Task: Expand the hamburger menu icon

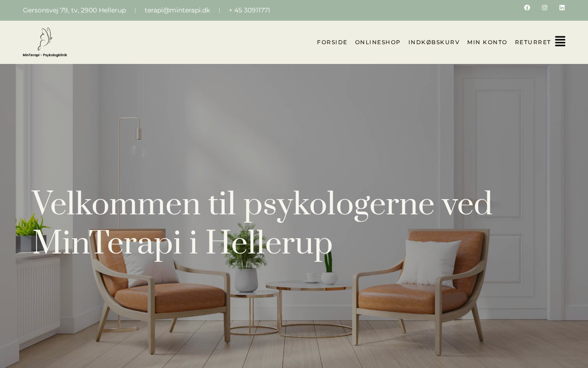Action: (560, 41)
